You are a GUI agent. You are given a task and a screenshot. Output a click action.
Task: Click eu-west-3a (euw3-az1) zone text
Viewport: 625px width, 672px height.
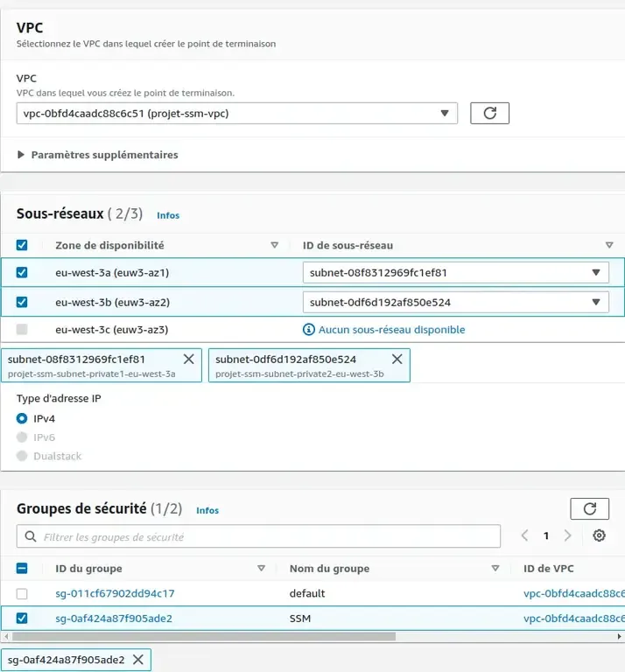pos(112,273)
